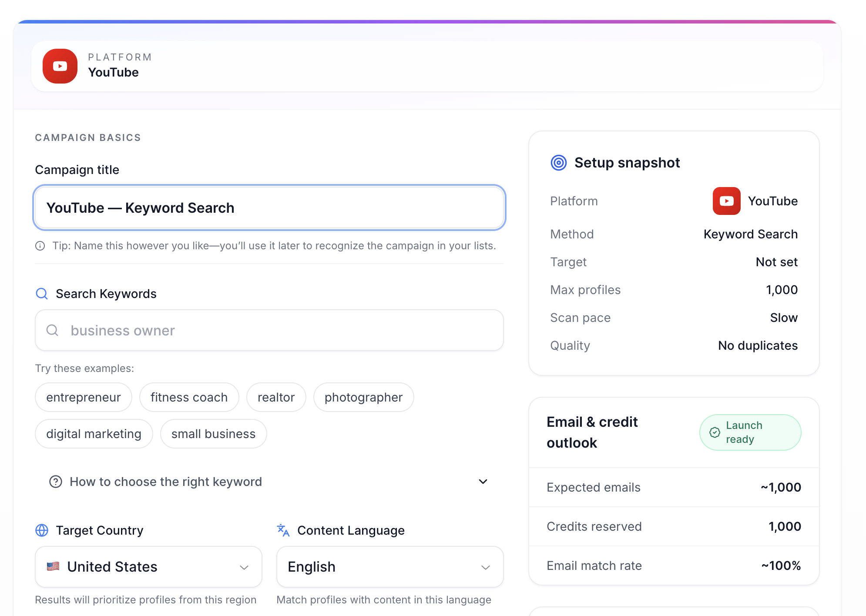Click the translate icon next to Content Language
Screen dimensions: 866x616
283,531
